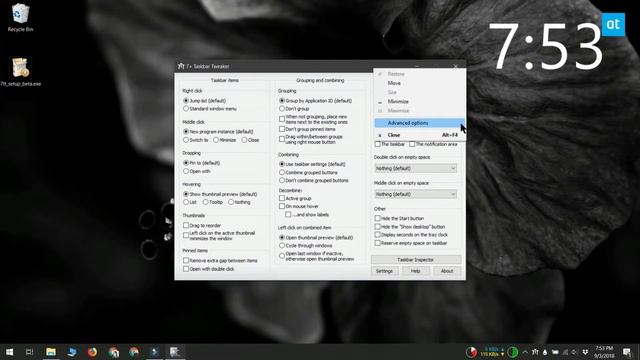
Task: Enable Hide the Start button
Action: click(x=400, y=218)
